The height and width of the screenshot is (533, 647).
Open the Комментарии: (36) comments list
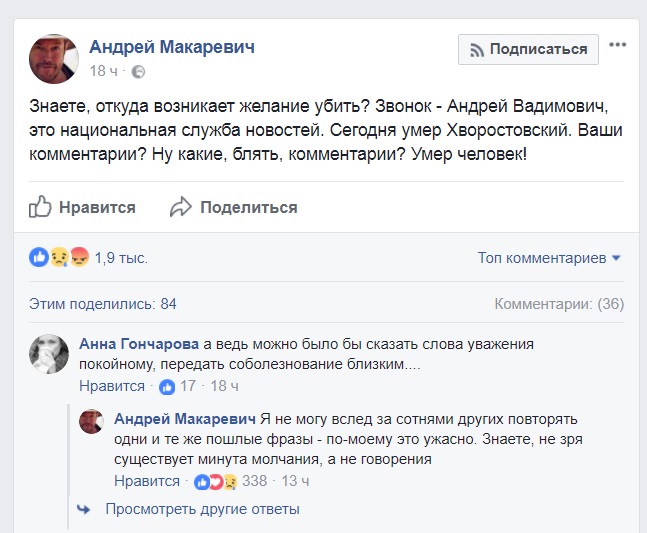pos(559,303)
